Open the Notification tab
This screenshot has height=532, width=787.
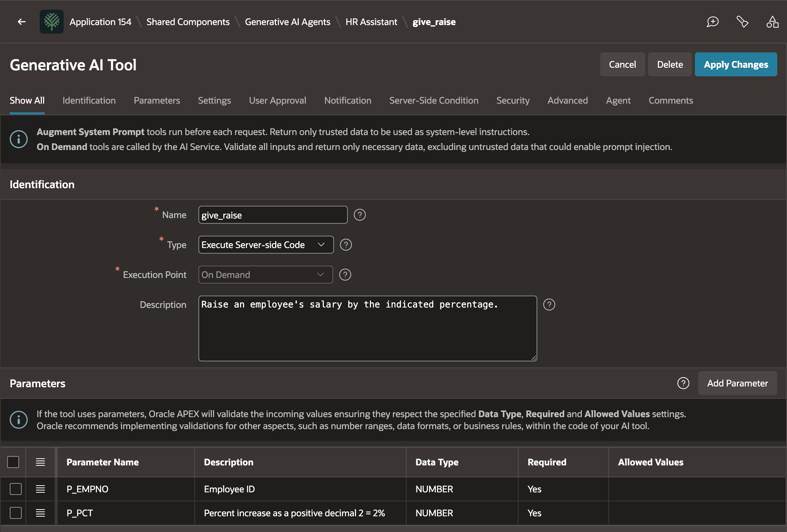click(348, 100)
